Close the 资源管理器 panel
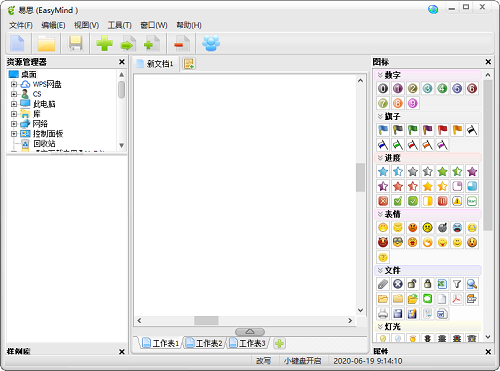 [x=122, y=62]
